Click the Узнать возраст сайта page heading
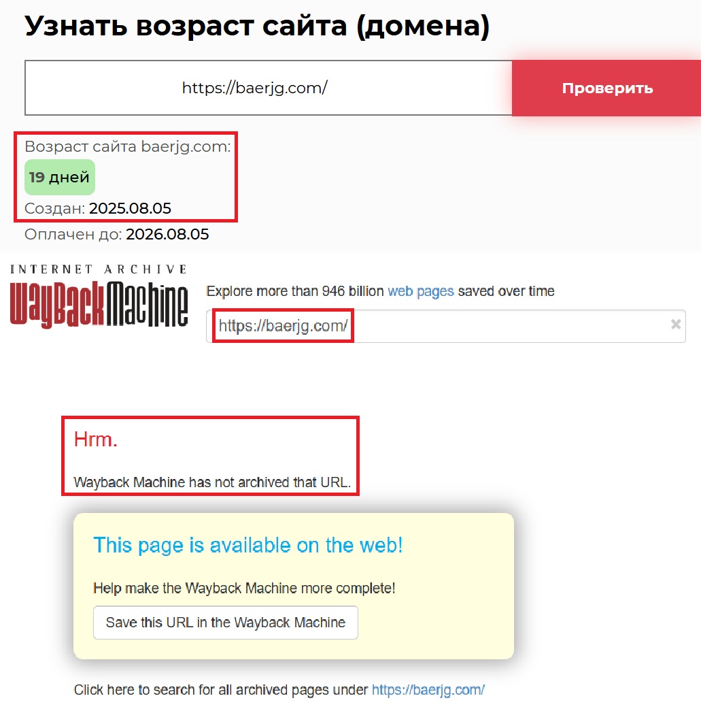The width and height of the screenshot is (701, 728). (257, 26)
